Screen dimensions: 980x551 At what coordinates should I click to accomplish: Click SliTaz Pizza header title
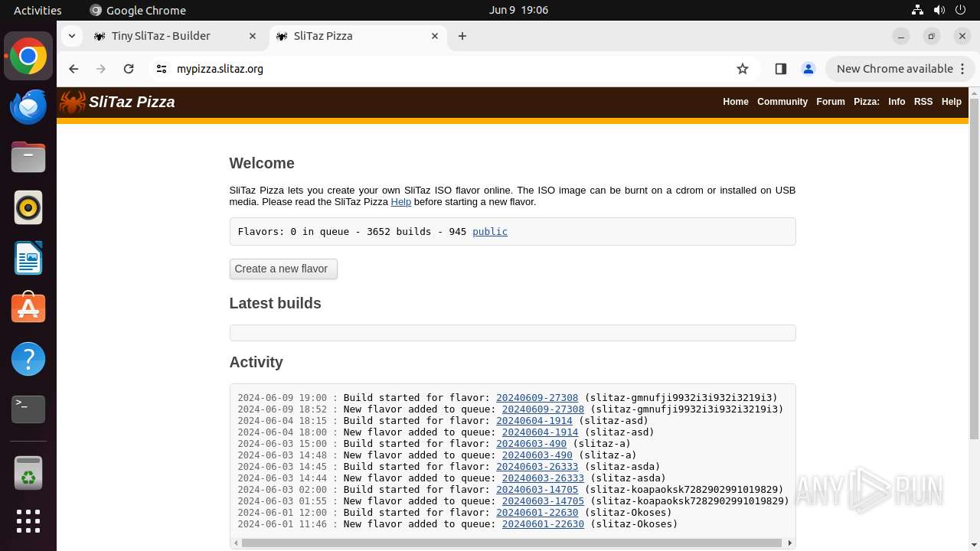click(132, 102)
